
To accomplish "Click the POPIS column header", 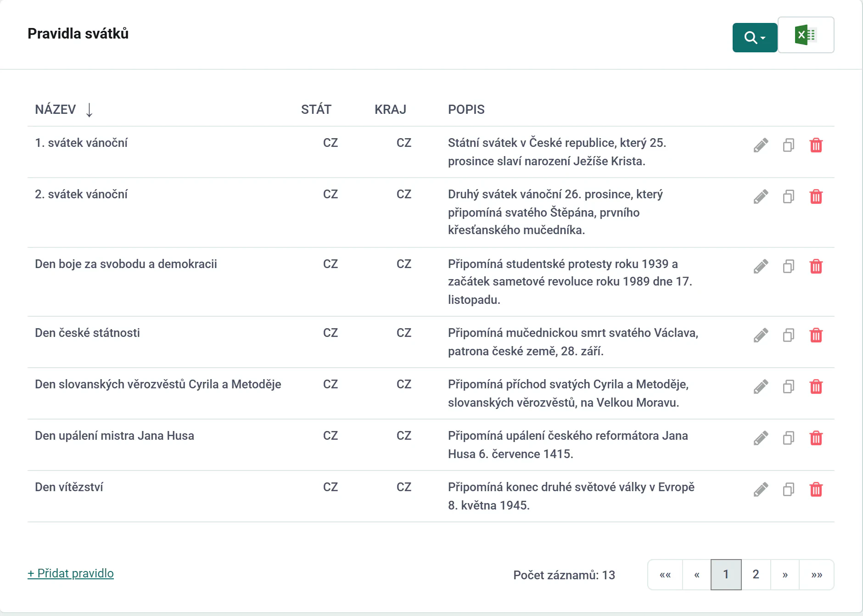I will click(x=466, y=109).
